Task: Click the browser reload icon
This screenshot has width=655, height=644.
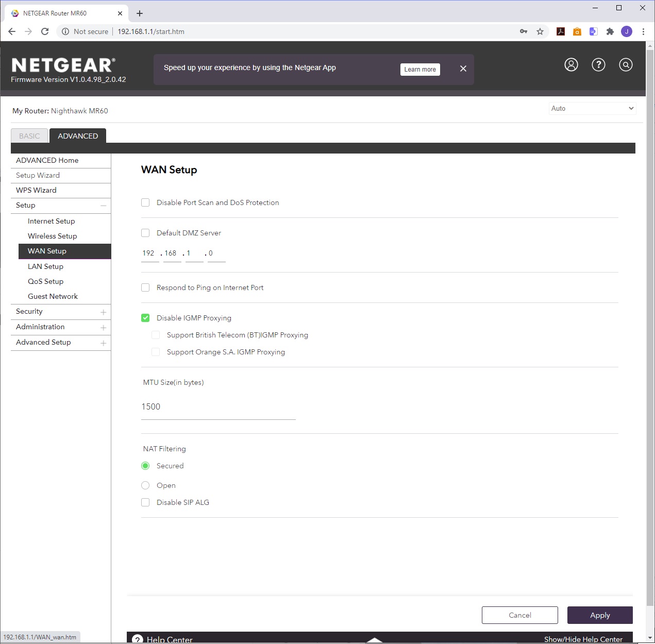Action: click(45, 31)
